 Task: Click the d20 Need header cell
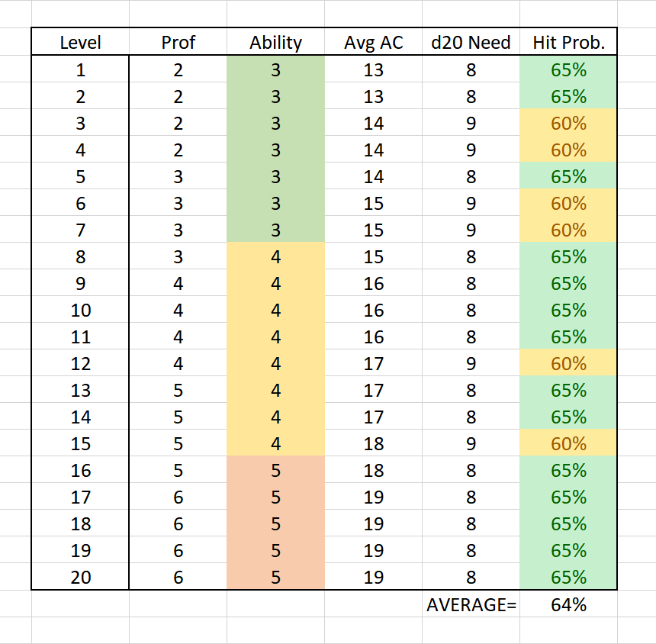[471, 43]
